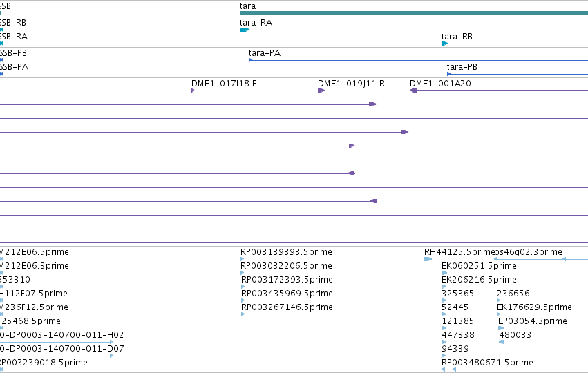This screenshot has height=373, width=588.
Task: Select the RP003480671.5prime double-arrow glyph
Action: 448,370
